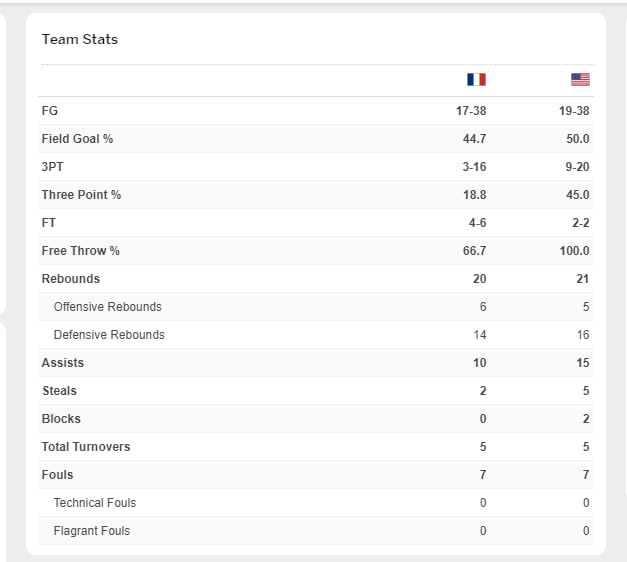Select the Field Goal % row label
Viewport: 627px width, 562px height.
pyautogui.click(x=77, y=139)
